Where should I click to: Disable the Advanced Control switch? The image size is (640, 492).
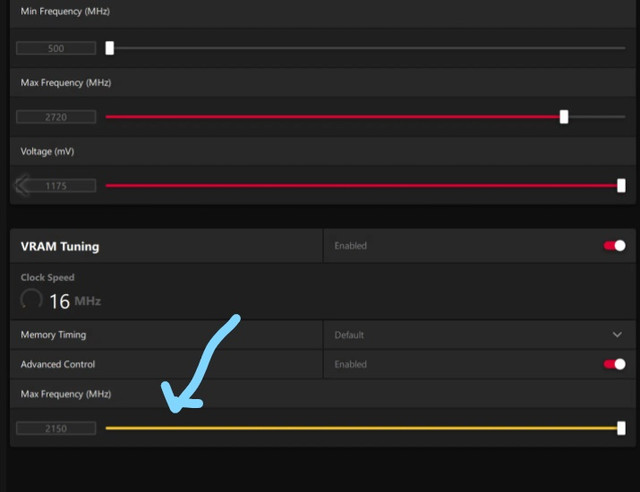pyautogui.click(x=614, y=364)
